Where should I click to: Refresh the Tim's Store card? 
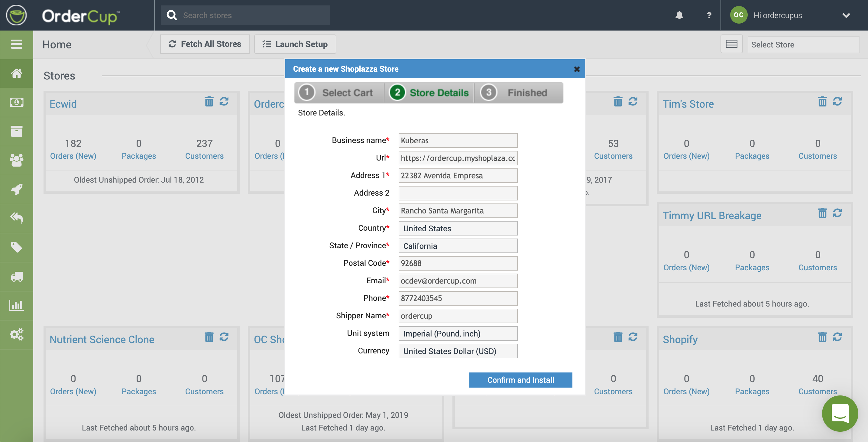point(837,102)
